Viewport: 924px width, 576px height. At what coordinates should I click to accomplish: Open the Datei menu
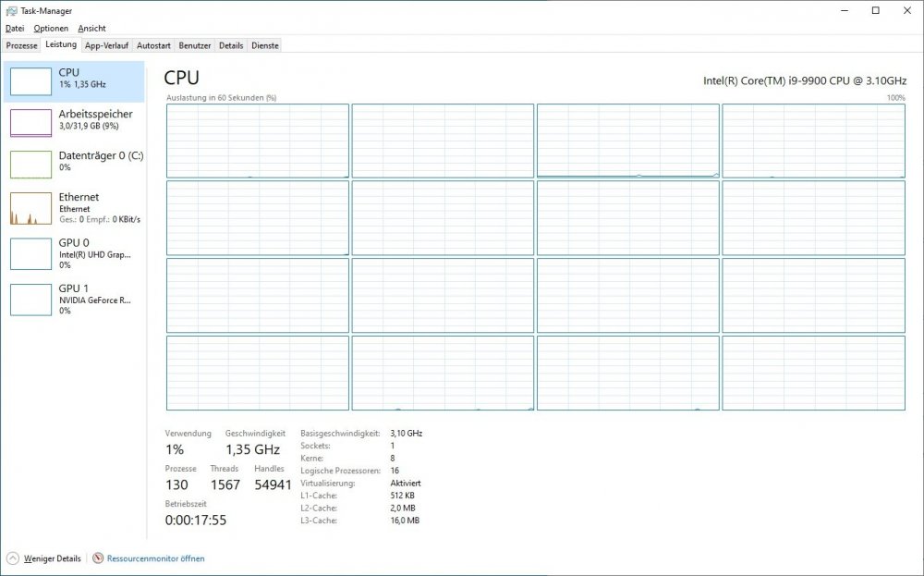(x=15, y=29)
